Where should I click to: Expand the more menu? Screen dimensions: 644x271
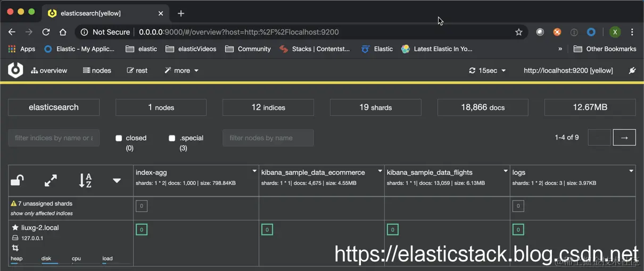pos(181,70)
